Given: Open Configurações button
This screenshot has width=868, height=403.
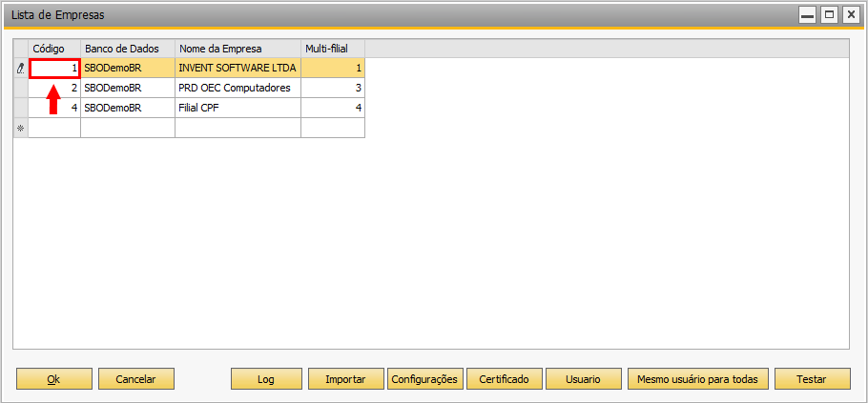Looking at the screenshot, I should pos(425,379).
